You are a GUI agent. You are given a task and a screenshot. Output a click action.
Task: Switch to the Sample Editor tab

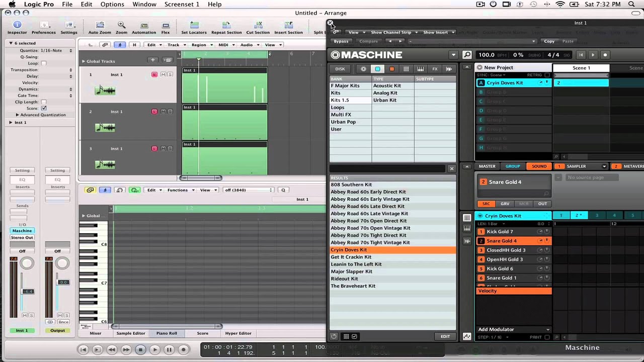[131, 333]
